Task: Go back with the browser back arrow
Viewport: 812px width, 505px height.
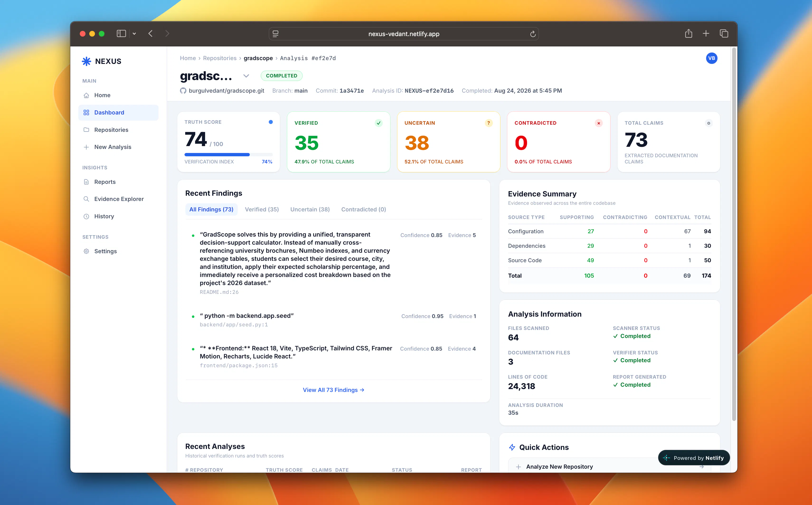Action: 151,33
